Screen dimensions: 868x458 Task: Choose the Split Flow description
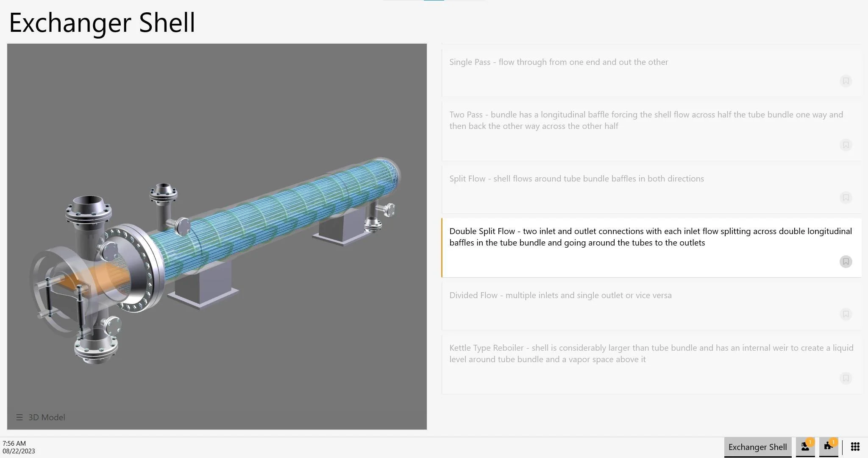(576, 179)
